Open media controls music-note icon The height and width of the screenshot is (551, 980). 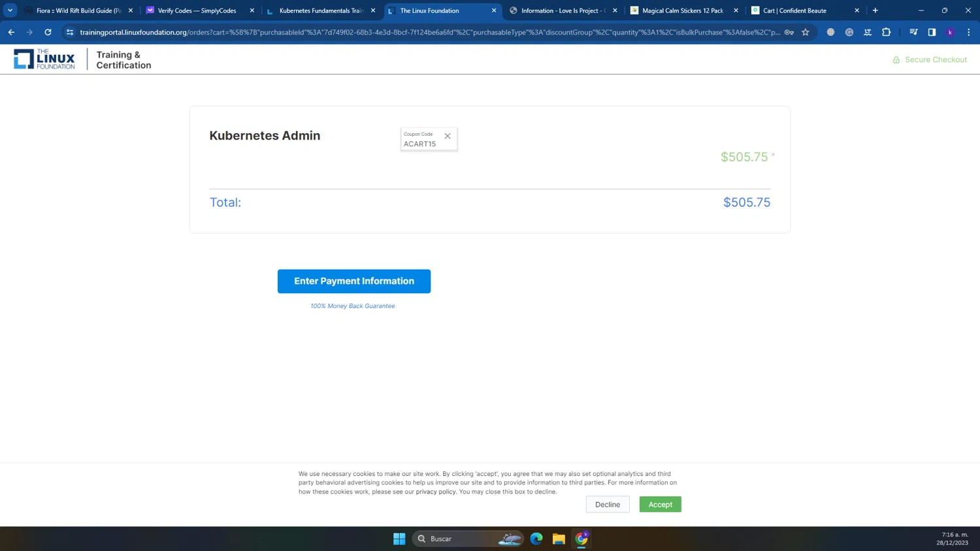pyautogui.click(x=913, y=32)
